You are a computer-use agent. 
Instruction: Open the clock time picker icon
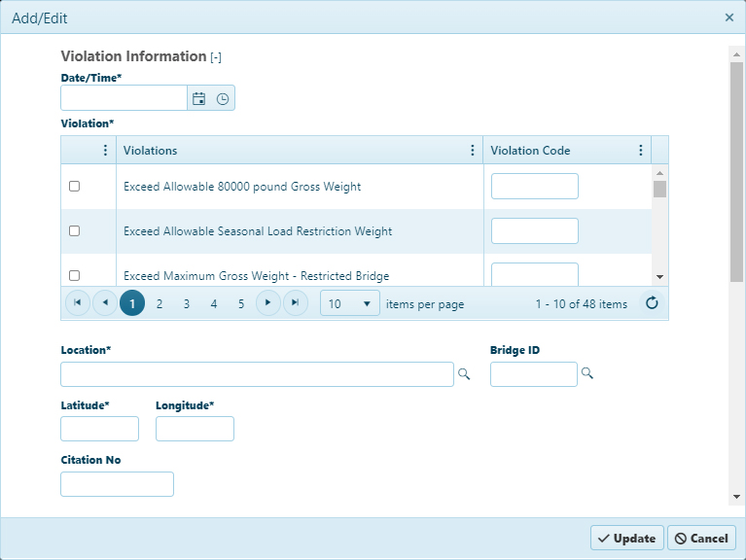[x=222, y=98]
